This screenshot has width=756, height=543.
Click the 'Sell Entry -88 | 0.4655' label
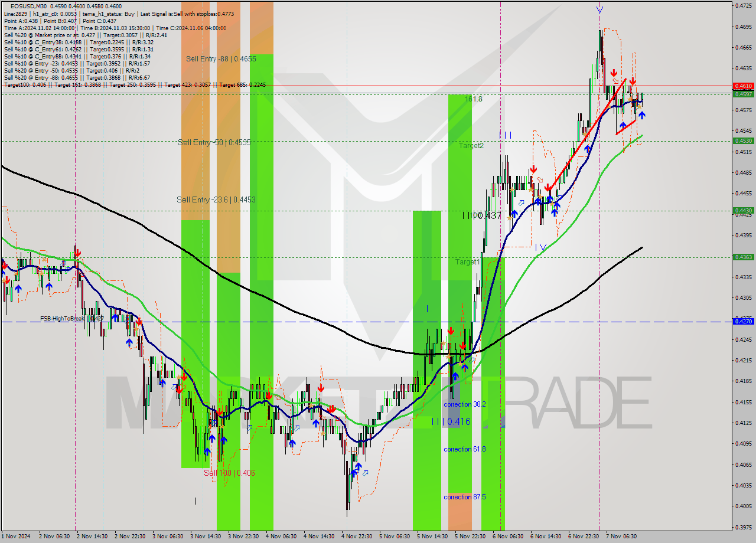(x=221, y=58)
